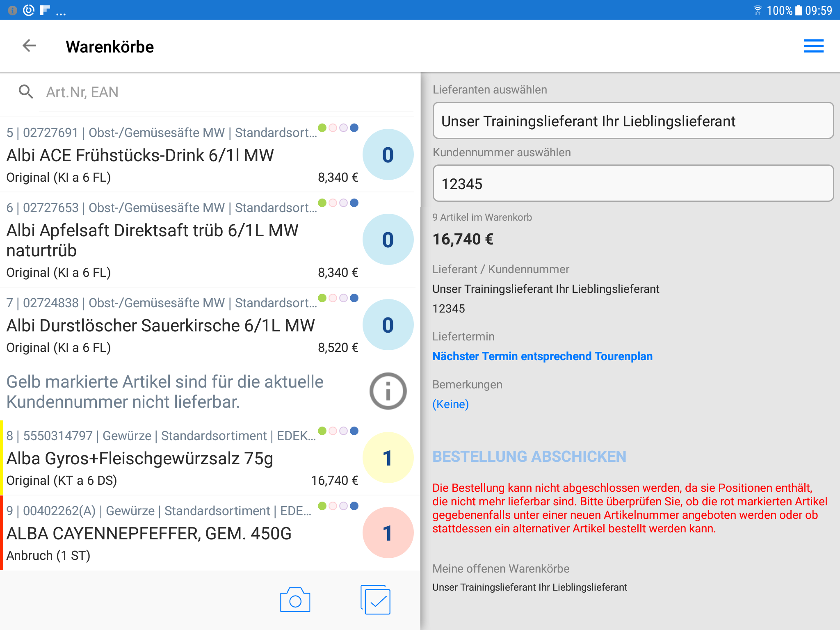840x630 pixels.
Task: Focus the Art.Nr, EAN search field
Action: pyautogui.click(x=226, y=92)
